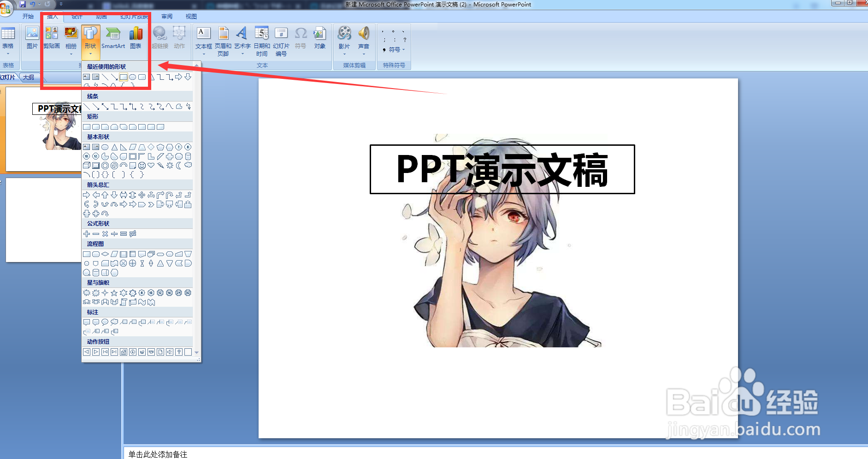
Task: Click the shapes gallery scroll-down arrow
Action: [197, 352]
